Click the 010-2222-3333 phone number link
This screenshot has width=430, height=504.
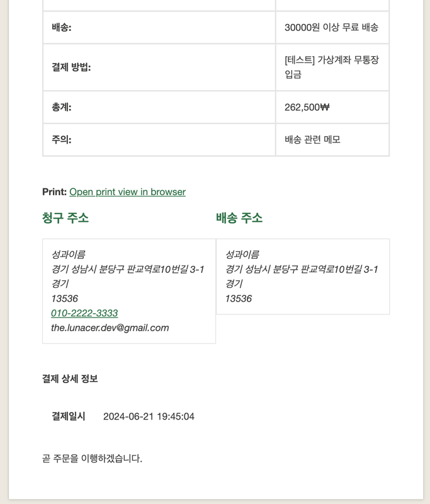(x=84, y=313)
